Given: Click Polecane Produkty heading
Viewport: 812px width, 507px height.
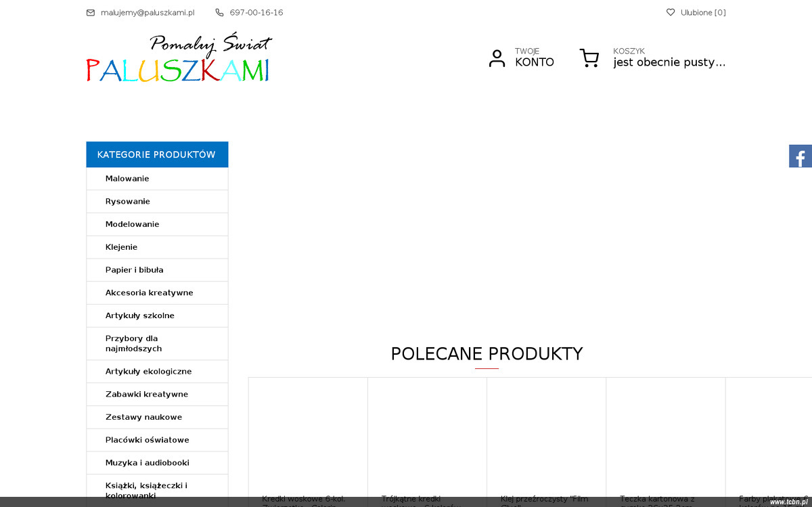Looking at the screenshot, I should pos(487,354).
